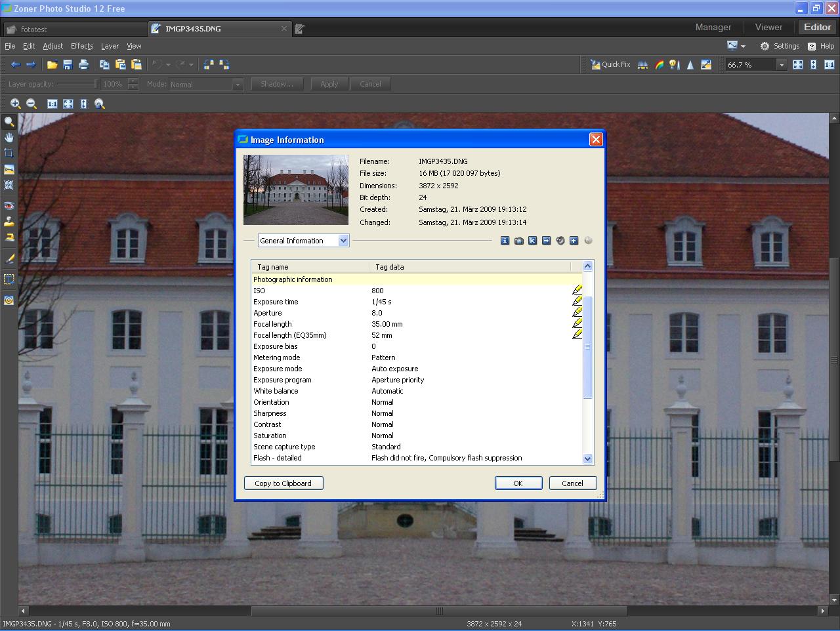The width and height of the screenshot is (840, 631).
Task: Select the Pan hand tool
Action: click(x=9, y=137)
